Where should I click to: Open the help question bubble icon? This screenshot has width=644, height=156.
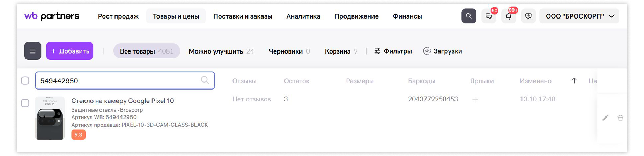[528, 16]
